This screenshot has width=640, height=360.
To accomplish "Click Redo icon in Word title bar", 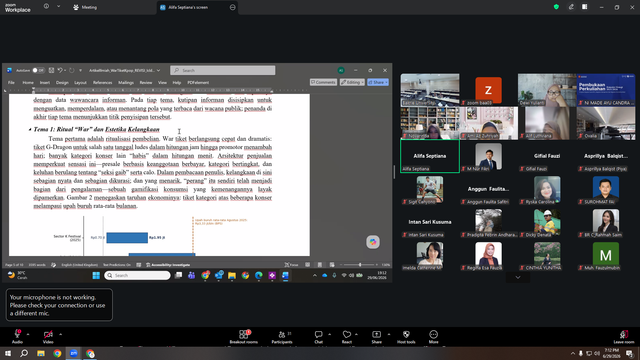I will tap(72, 70).
